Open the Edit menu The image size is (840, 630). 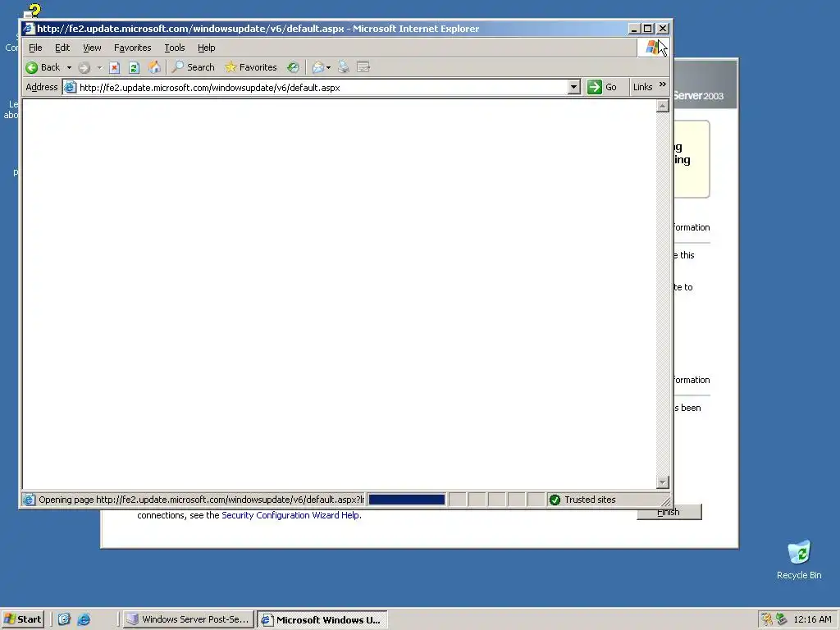click(62, 48)
